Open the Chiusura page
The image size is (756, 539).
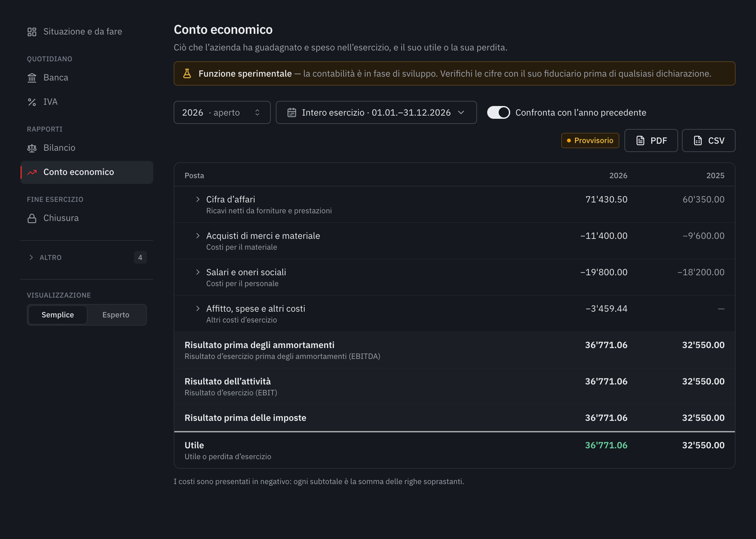(x=87, y=218)
